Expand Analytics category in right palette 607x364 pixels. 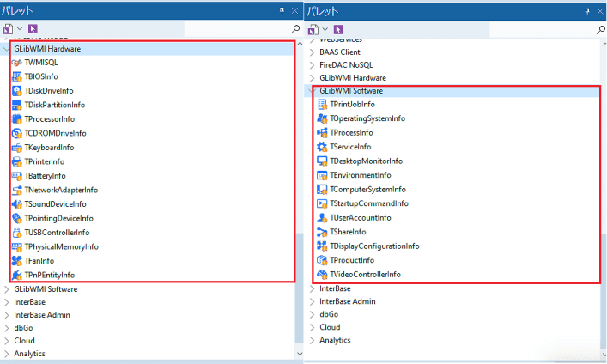[x=312, y=340]
